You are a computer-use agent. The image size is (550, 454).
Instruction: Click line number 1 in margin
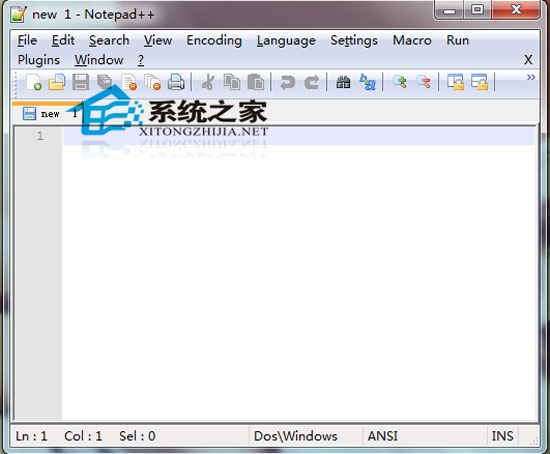[40, 135]
